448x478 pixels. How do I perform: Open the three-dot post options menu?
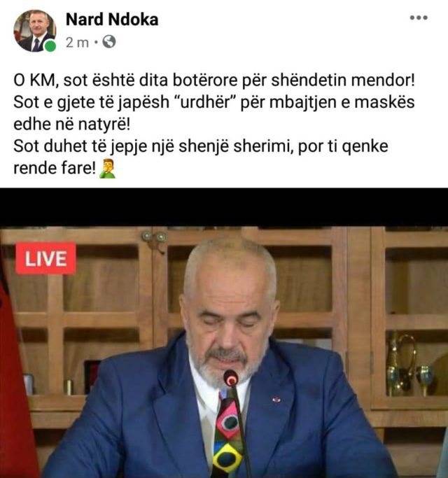[x=419, y=17]
